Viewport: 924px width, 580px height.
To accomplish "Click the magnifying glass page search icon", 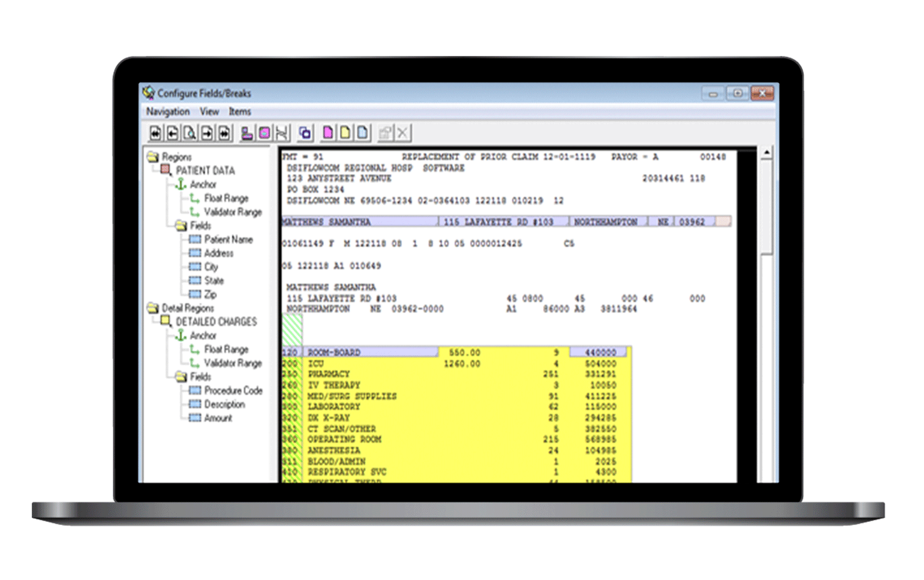I will click(x=189, y=133).
